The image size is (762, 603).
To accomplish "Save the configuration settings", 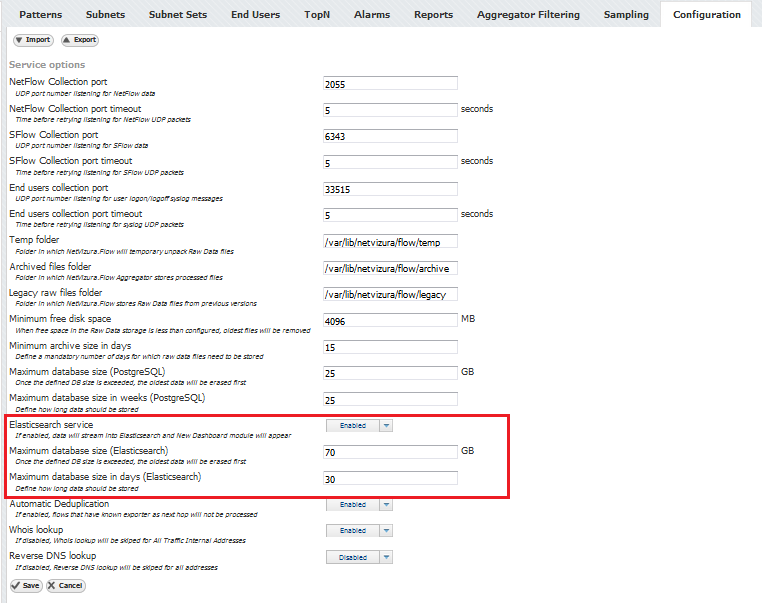I will [26, 585].
